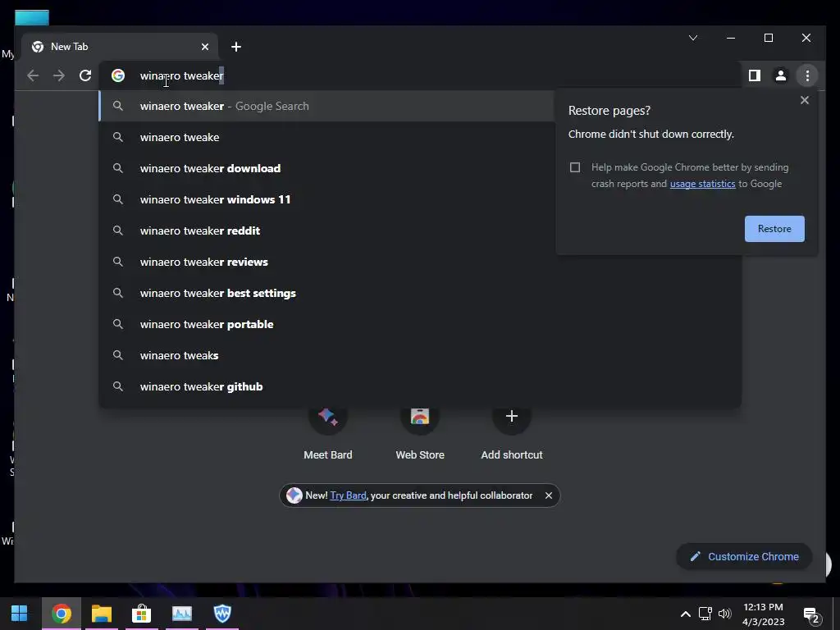Screen dimensions: 840x630
Task: Open the Windows Start menu
Action: (x=20, y=614)
